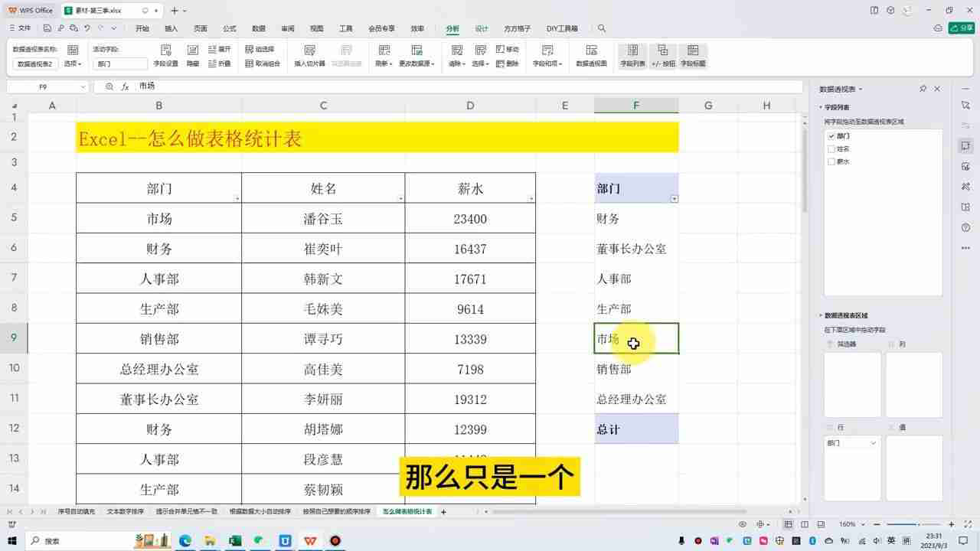The height and width of the screenshot is (551, 980).
Task: Click the 数据透视表2 name input field
Action: pos(35,64)
